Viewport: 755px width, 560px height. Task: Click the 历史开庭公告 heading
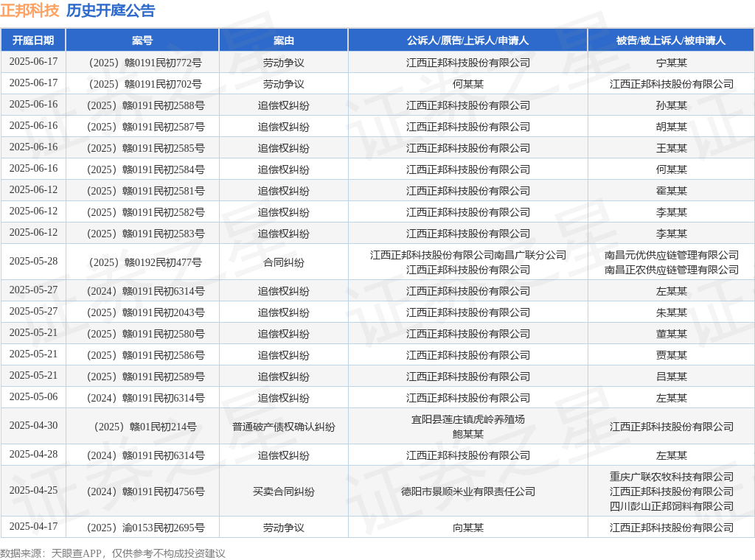click(111, 10)
